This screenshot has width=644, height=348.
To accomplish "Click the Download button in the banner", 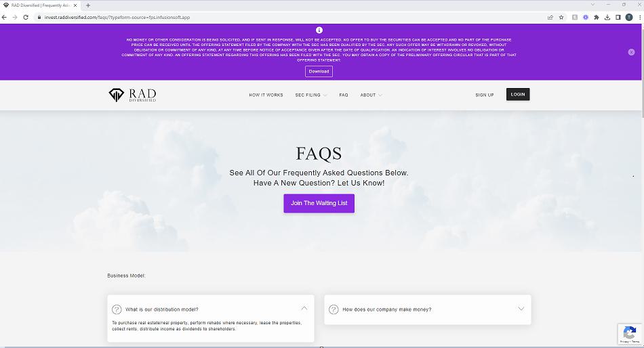I will point(319,71).
